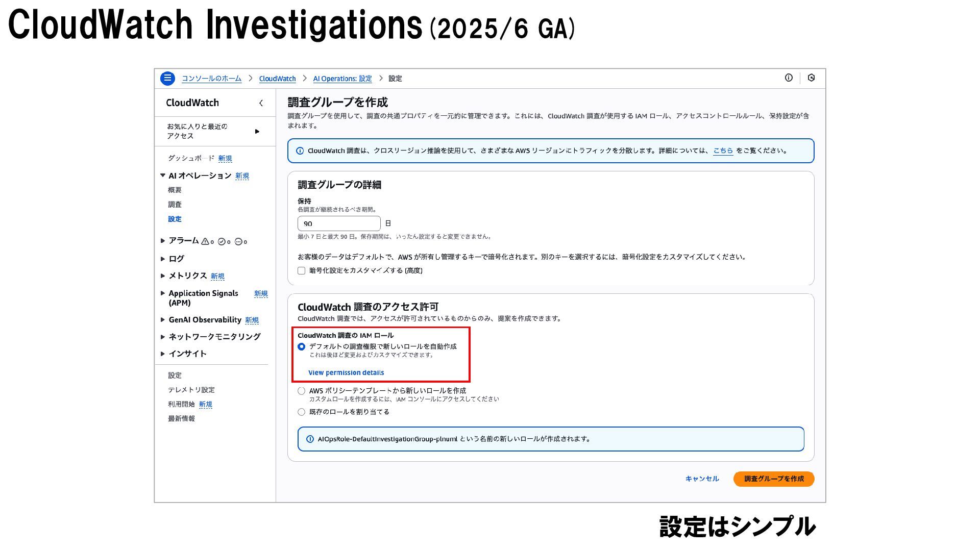Collapse the CloudWatch sidebar with chevron
980x551 pixels.
coord(261,103)
